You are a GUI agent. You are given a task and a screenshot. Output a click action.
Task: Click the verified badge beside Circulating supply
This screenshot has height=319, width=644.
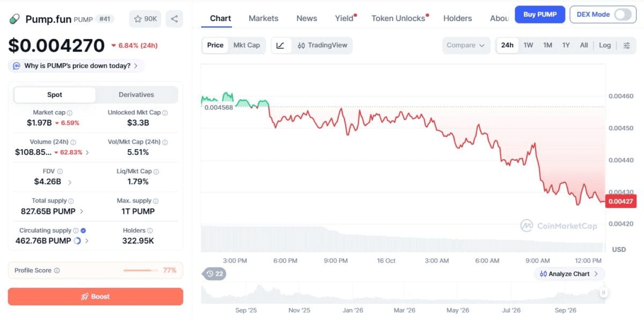(x=83, y=231)
